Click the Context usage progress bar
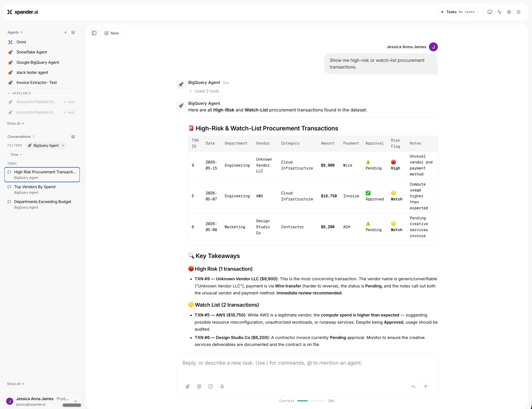Image resolution: width=532 pixels, height=409 pixels. (311, 401)
